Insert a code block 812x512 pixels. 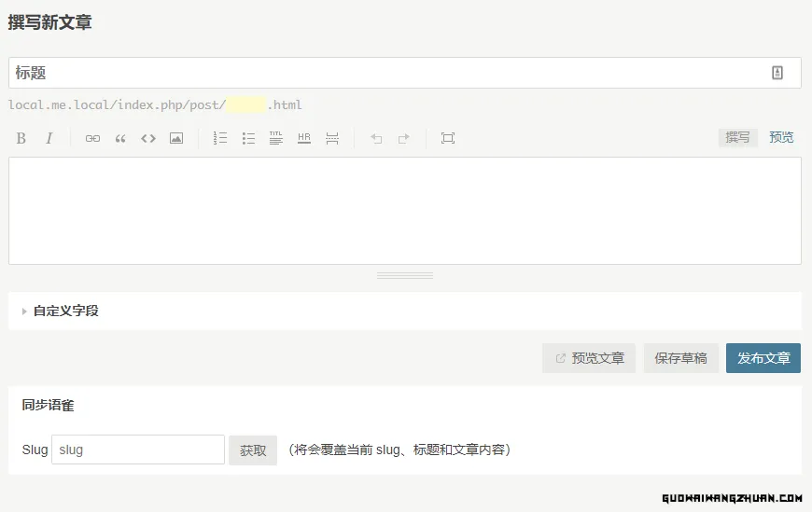tap(148, 138)
